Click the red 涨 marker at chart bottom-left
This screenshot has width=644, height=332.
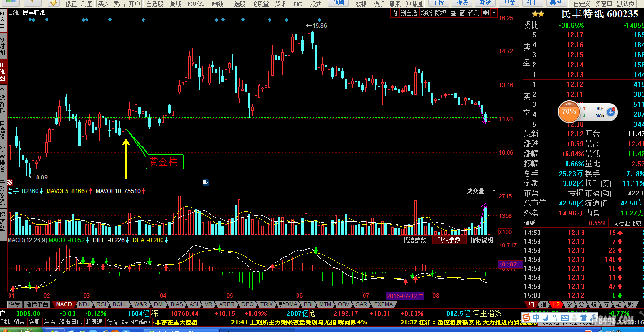tap(10, 182)
